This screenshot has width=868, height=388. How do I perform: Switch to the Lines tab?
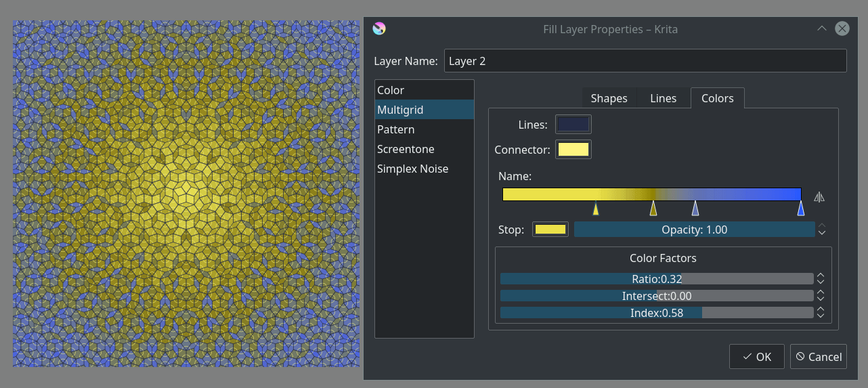point(663,98)
